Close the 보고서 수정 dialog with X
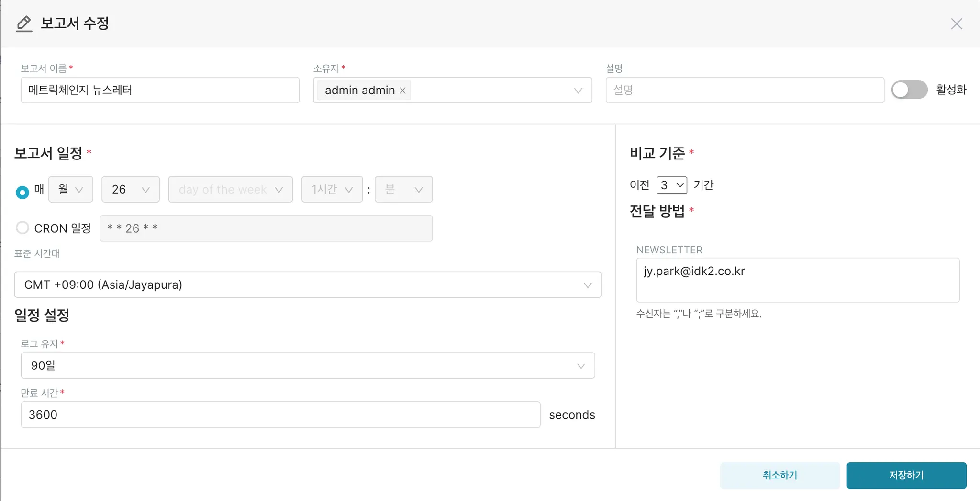Image resolution: width=980 pixels, height=501 pixels. coord(956,24)
